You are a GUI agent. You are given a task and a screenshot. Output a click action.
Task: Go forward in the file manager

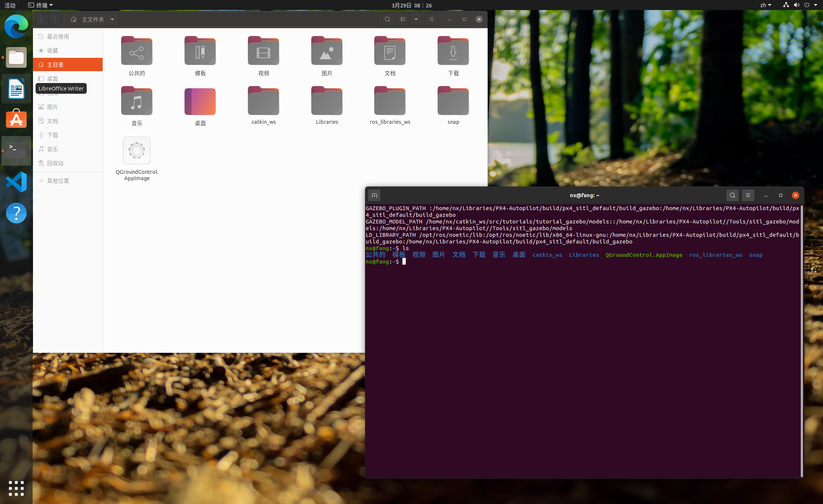[55, 19]
